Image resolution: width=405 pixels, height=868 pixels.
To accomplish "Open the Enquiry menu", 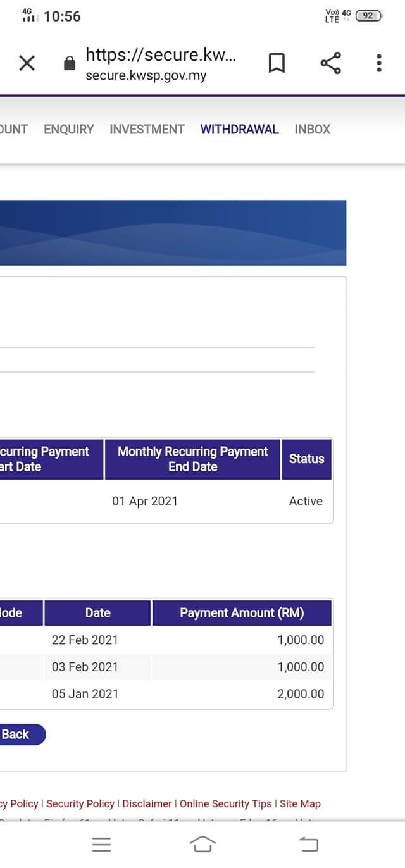I will 68,129.
